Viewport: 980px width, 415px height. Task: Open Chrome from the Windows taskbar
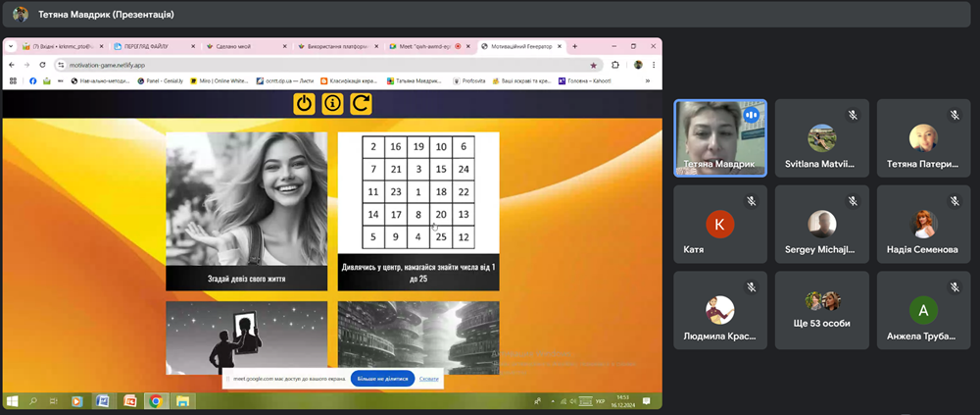pyautogui.click(x=155, y=401)
